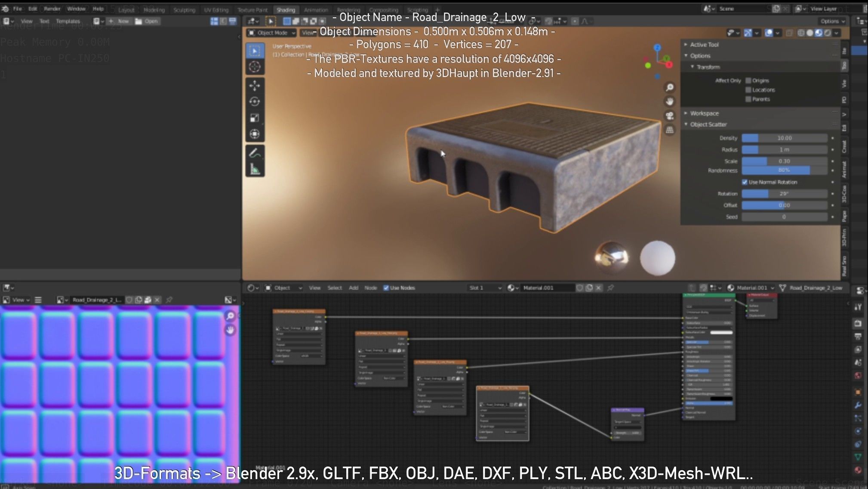Open the Object Mode dropdown
This screenshot has width=868, height=489.
point(271,33)
